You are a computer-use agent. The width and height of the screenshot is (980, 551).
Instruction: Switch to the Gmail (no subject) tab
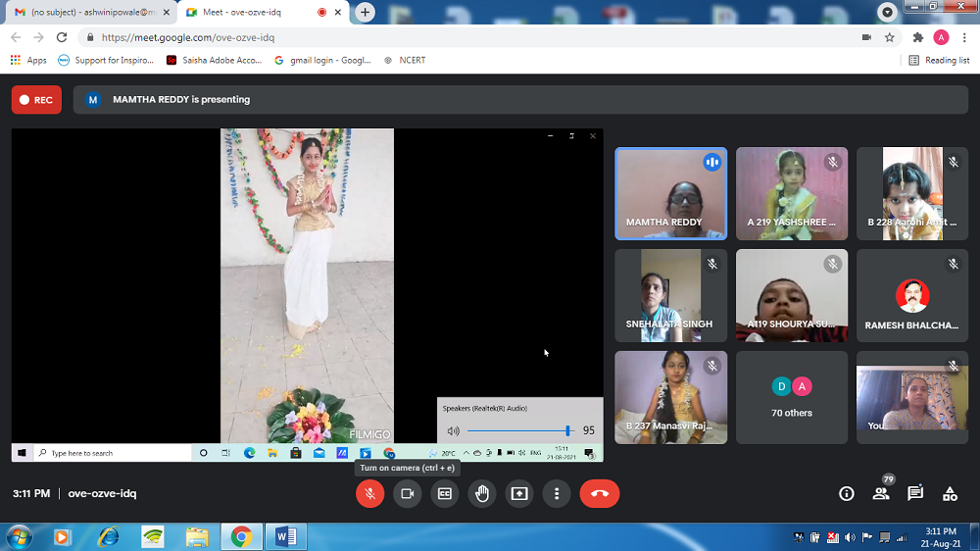(88, 13)
